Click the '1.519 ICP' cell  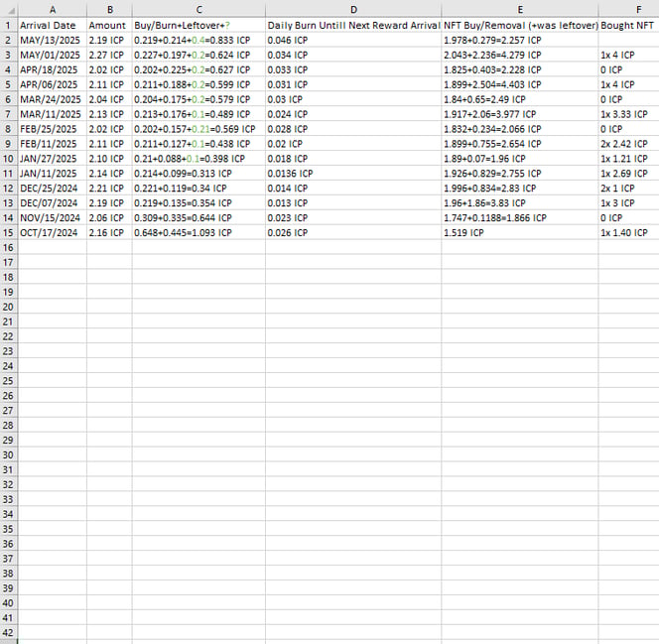pyautogui.click(x=520, y=233)
